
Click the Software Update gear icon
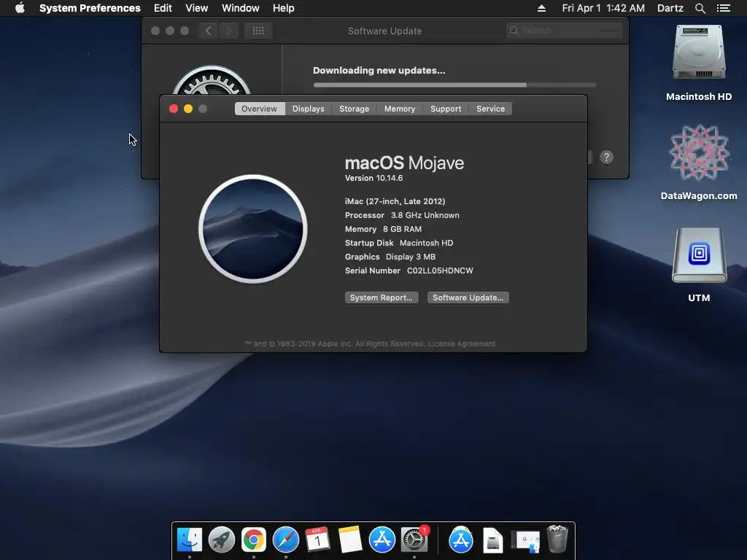pyautogui.click(x=211, y=81)
